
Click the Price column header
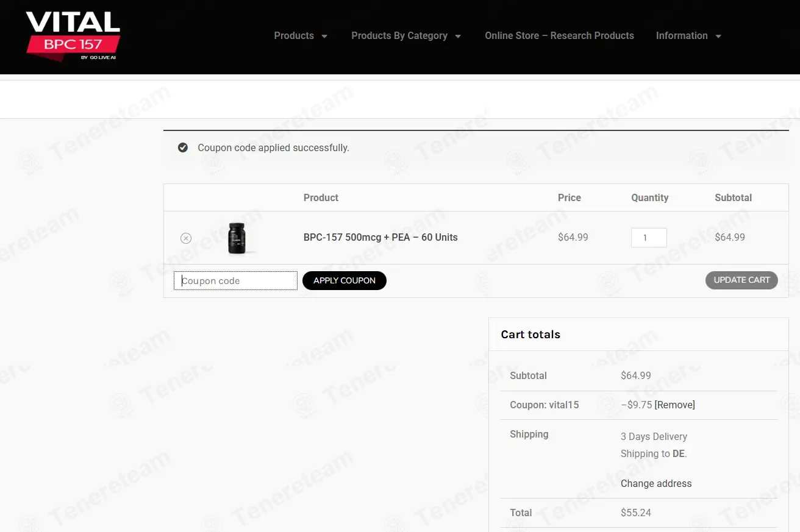pos(570,198)
